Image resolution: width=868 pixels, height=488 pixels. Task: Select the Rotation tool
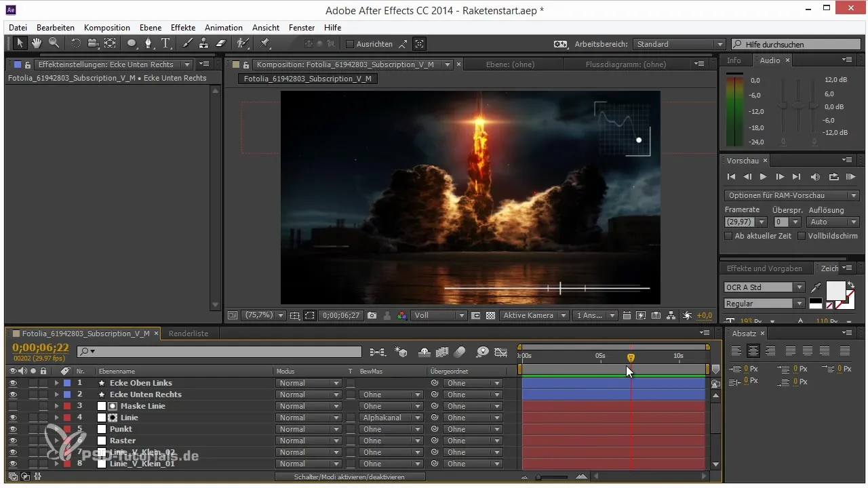coord(75,43)
